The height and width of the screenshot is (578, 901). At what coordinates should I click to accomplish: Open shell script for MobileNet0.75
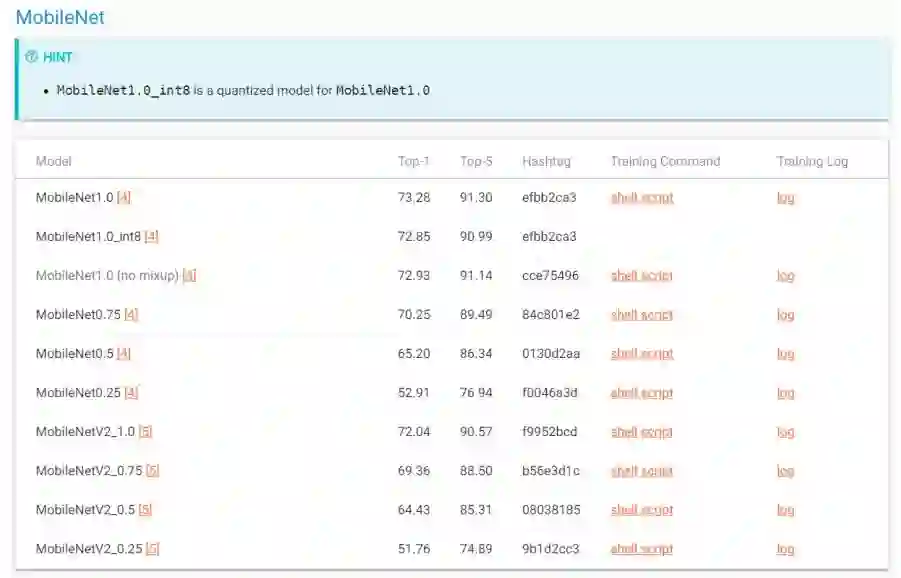point(642,315)
